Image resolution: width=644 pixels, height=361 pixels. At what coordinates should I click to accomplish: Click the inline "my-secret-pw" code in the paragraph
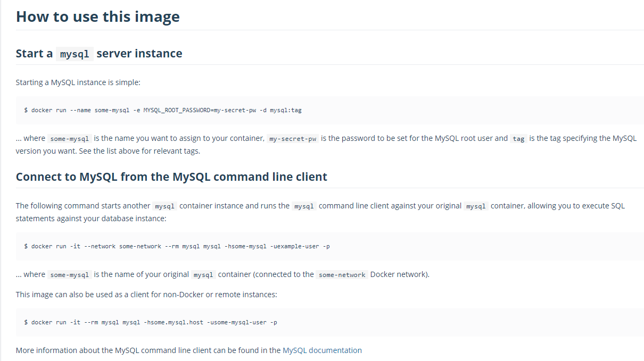[x=293, y=139]
